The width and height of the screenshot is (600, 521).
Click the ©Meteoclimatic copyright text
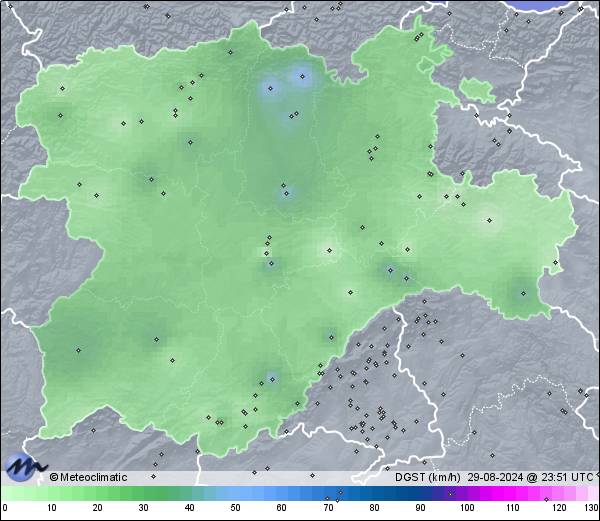pyautogui.click(x=88, y=477)
